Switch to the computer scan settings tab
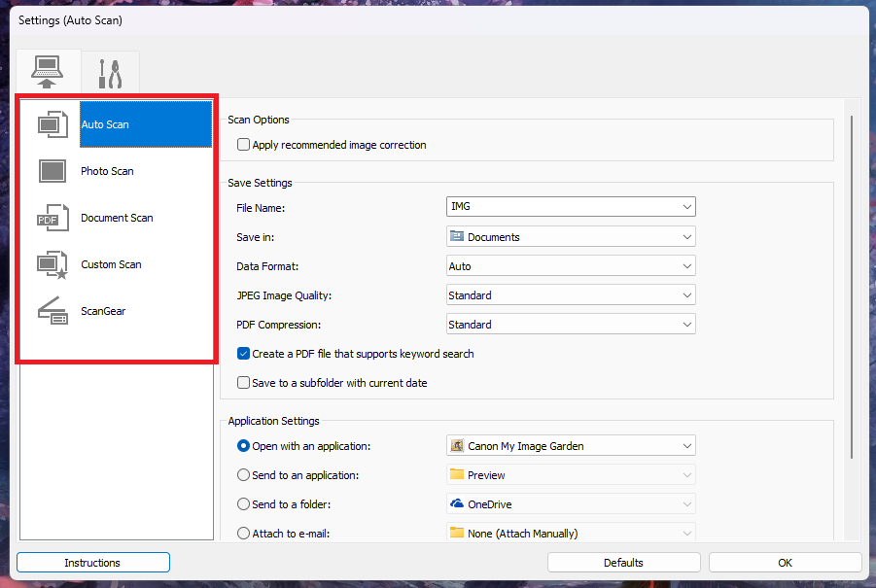876x588 pixels. [x=47, y=72]
